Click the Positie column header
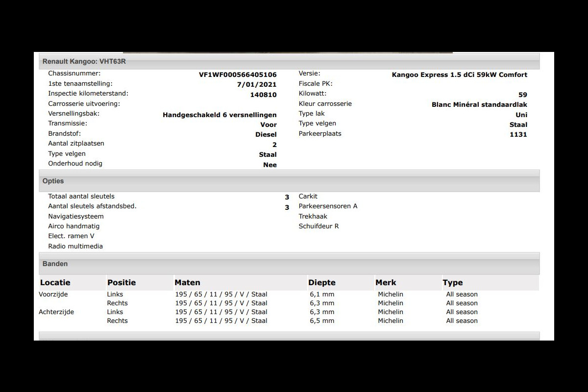This screenshot has height=392, width=588. pyautogui.click(x=122, y=283)
